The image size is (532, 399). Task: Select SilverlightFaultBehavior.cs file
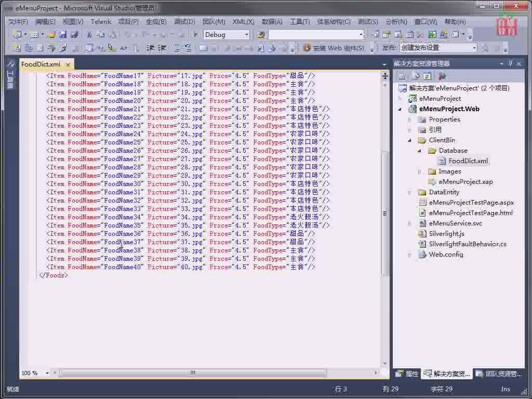468,244
